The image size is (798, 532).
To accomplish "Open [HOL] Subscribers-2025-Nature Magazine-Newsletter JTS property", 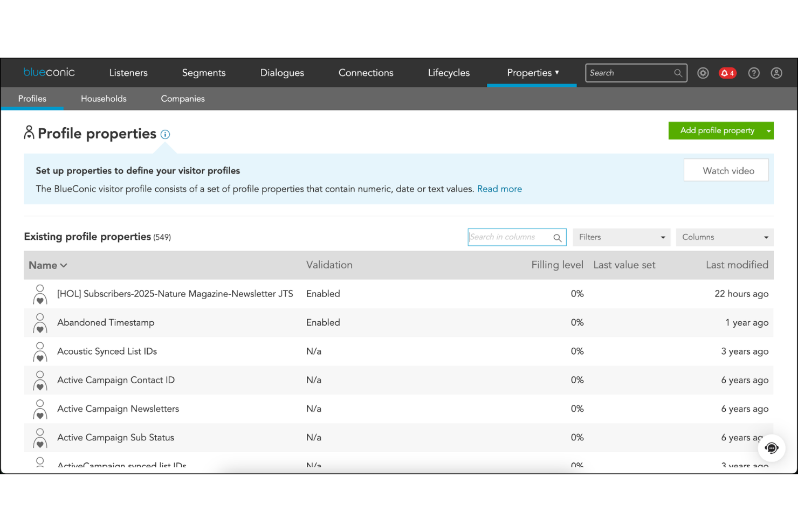I will (175, 294).
